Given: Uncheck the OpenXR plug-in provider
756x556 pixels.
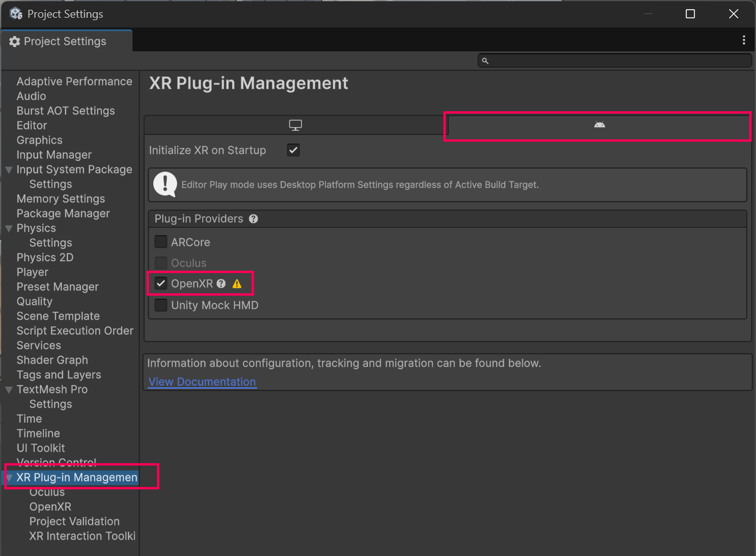Looking at the screenshot, I should pos(161,283).
